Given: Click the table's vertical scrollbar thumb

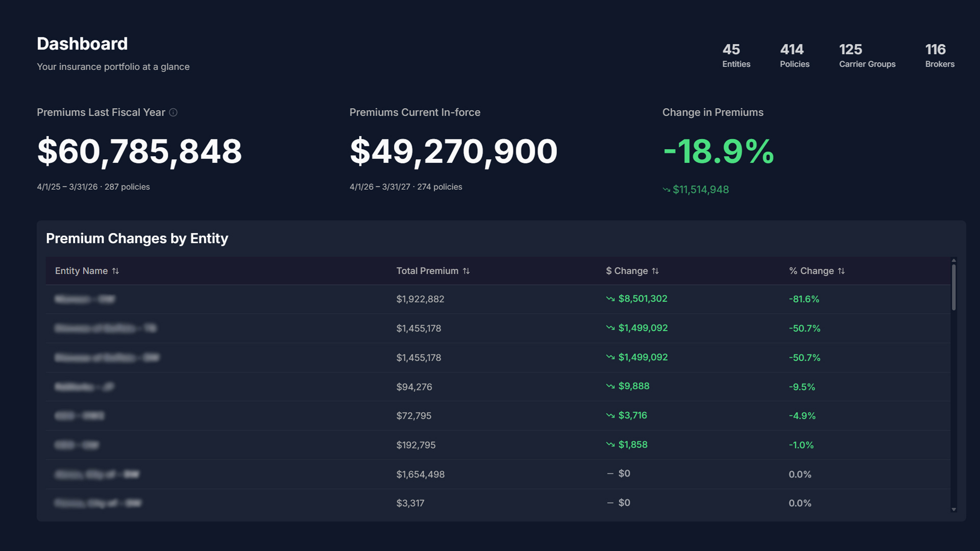Looking at the screenshot, I should click(953, 287).
